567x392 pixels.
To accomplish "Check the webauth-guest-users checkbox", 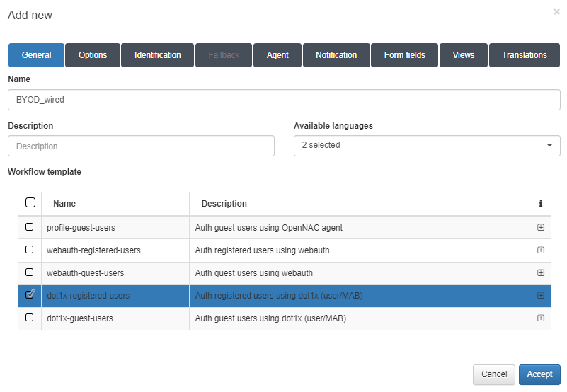I will coord(30,272).
